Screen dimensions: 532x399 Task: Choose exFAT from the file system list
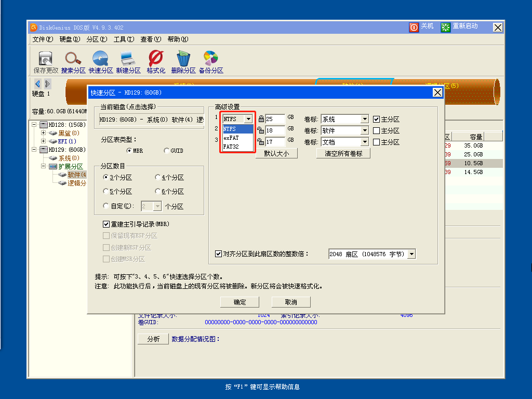pos(238,138)
